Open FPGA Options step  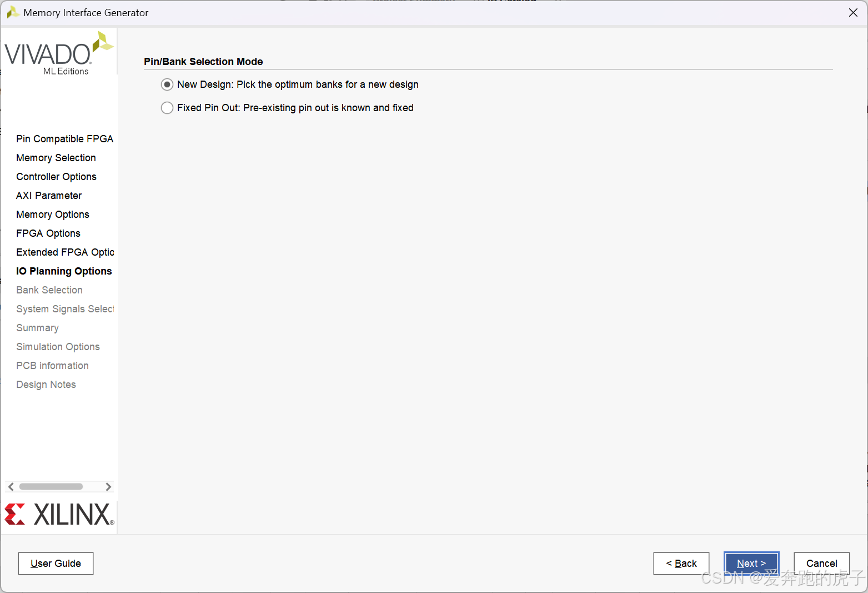pos(48,233)
